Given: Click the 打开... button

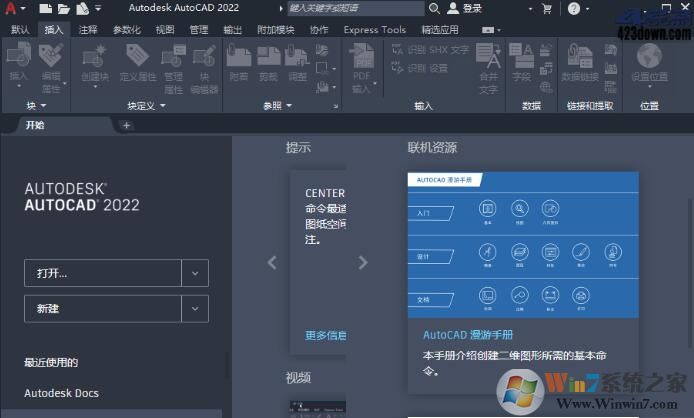Looking at the screenshot, I should click(x=103, y=273).
